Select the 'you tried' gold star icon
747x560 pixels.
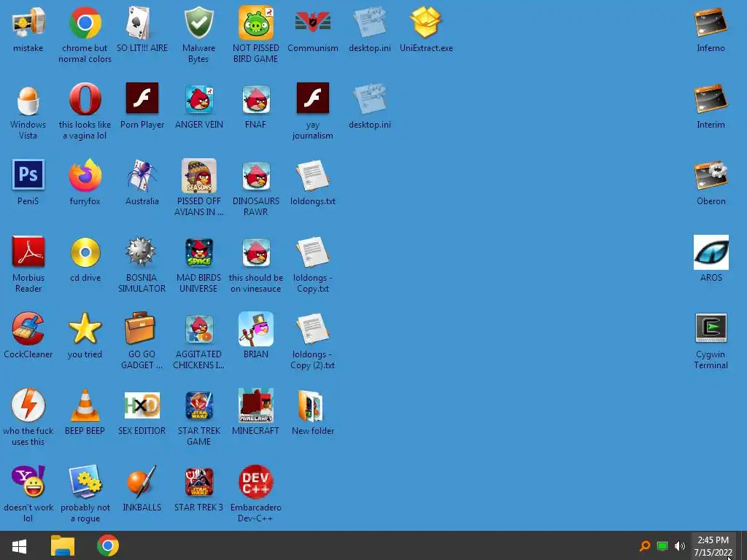pos(85,329)
